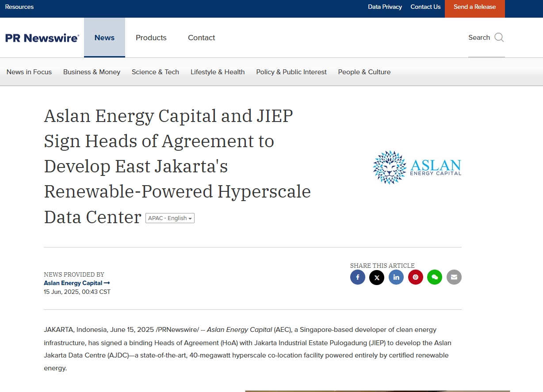Click the italic 'Aslan Energy Capital' text in article body
543x392 pixels.
tap(239, 330)
